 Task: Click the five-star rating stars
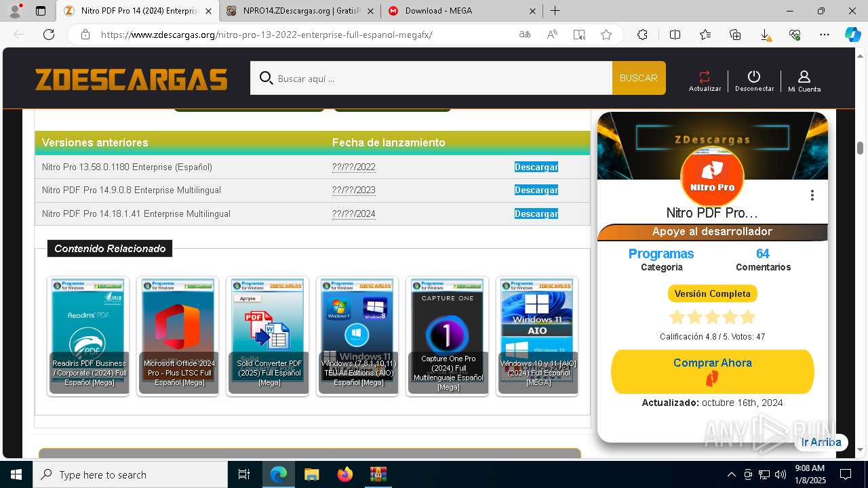pyautogui.click(x=712, y=317)
